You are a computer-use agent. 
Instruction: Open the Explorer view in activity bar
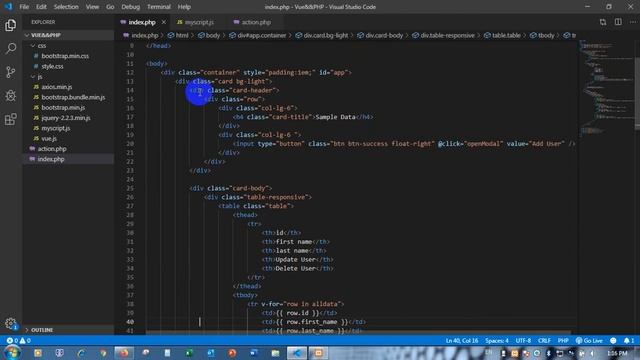11,25
